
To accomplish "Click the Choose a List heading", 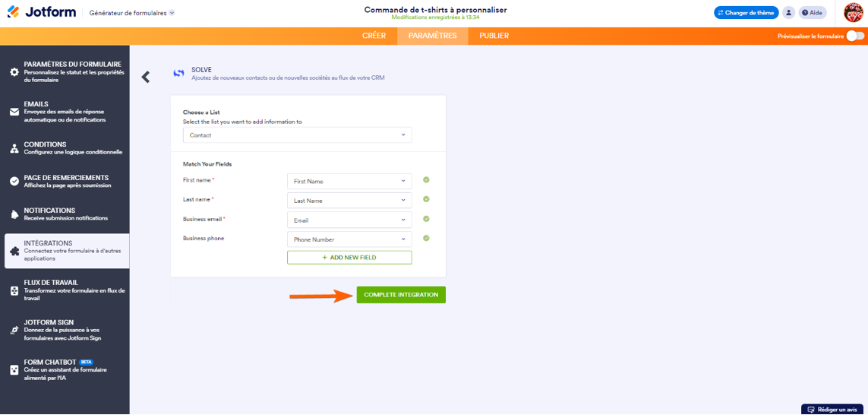I will 201,112.
